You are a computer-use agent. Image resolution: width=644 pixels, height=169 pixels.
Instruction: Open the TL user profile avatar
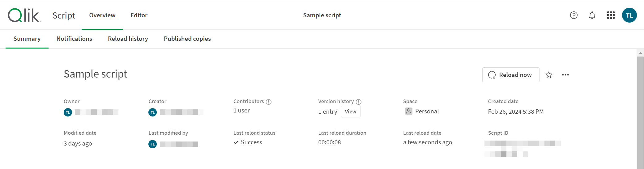point(629,15)
